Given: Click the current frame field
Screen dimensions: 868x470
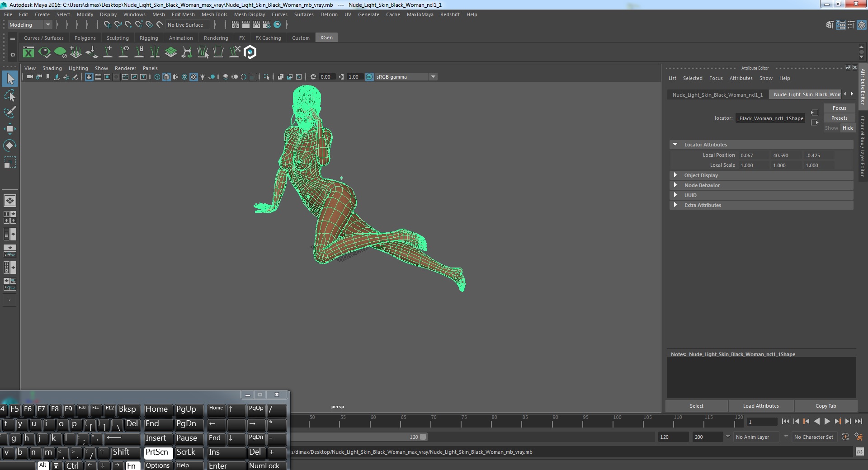Looking at the screenshot, I should tap(762, 422).
